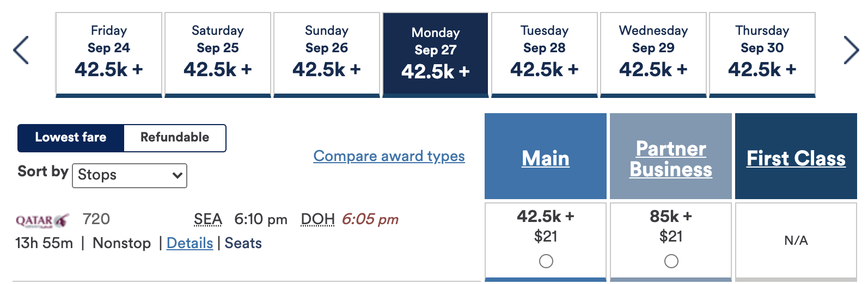Open the Compare award types link

tap(389, 156)
